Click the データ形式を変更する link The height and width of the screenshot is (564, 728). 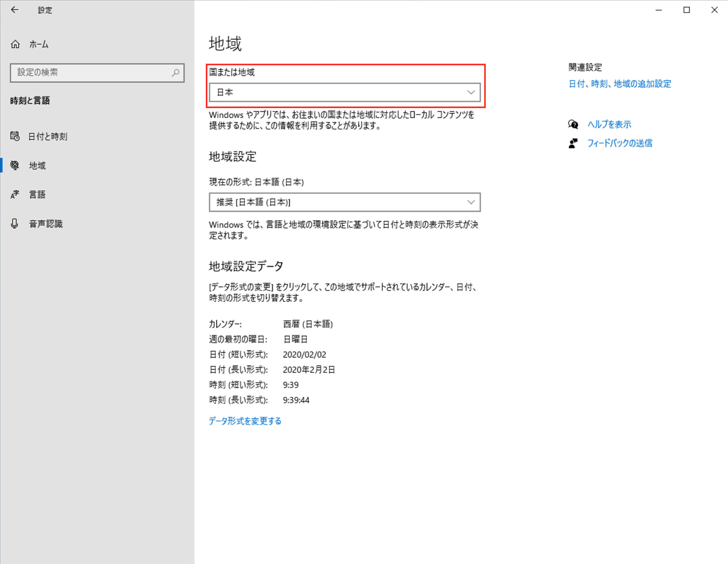coord(245,421)
